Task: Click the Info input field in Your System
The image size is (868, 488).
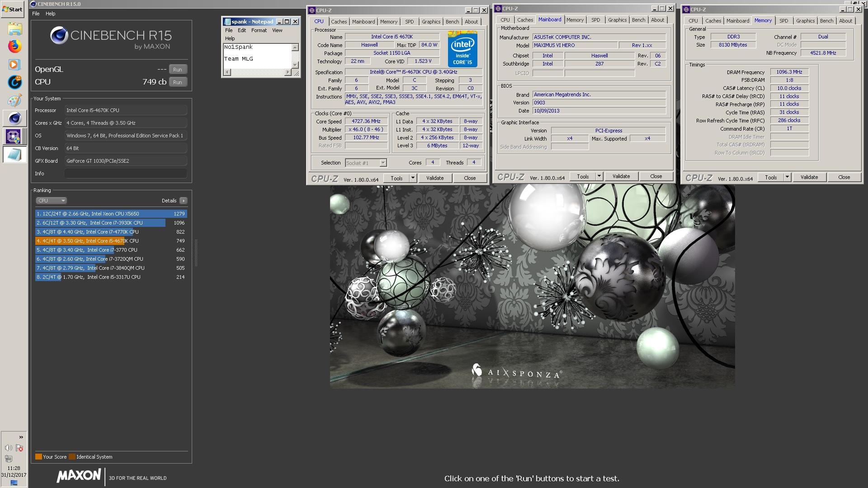Action: [x=126, y=174]
